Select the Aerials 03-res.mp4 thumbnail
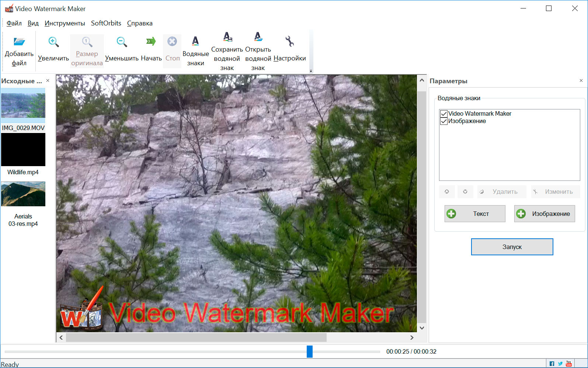The width and height of the screenshot is (588, 368). tap(23, 194)
